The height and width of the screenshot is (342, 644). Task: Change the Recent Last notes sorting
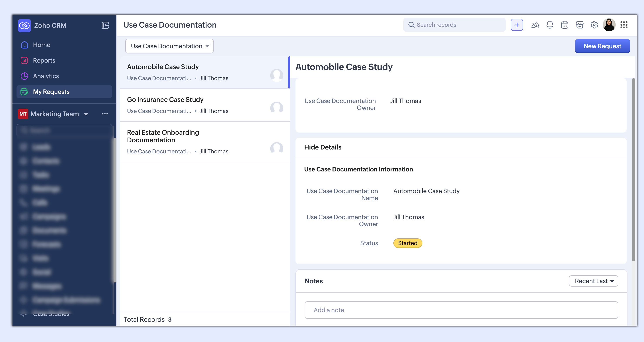coord(594,281)
